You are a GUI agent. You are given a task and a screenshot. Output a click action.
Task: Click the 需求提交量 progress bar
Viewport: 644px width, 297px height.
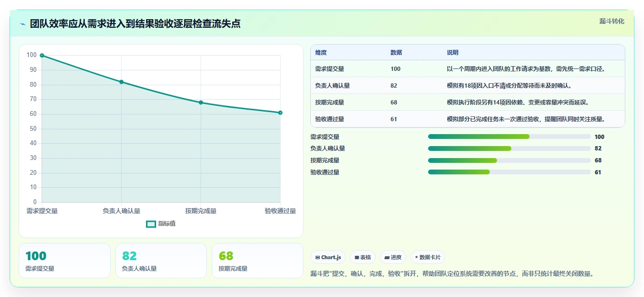(509, 137)
